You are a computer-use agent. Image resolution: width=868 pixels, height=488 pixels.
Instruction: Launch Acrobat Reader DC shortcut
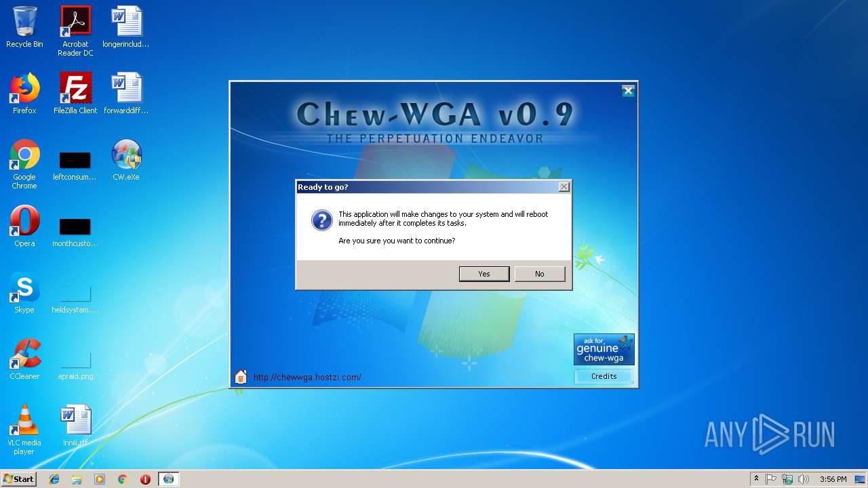75,31
